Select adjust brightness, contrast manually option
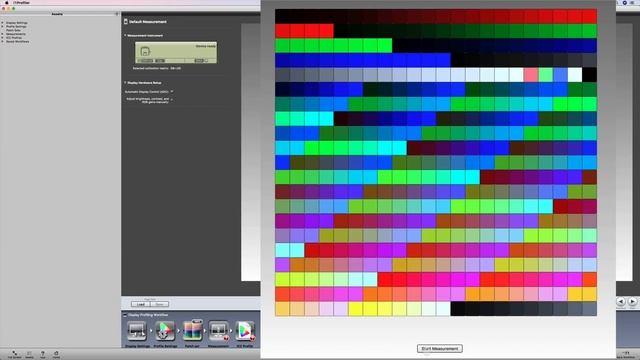This screenshot has height=360, width=640. coord(172,99)
